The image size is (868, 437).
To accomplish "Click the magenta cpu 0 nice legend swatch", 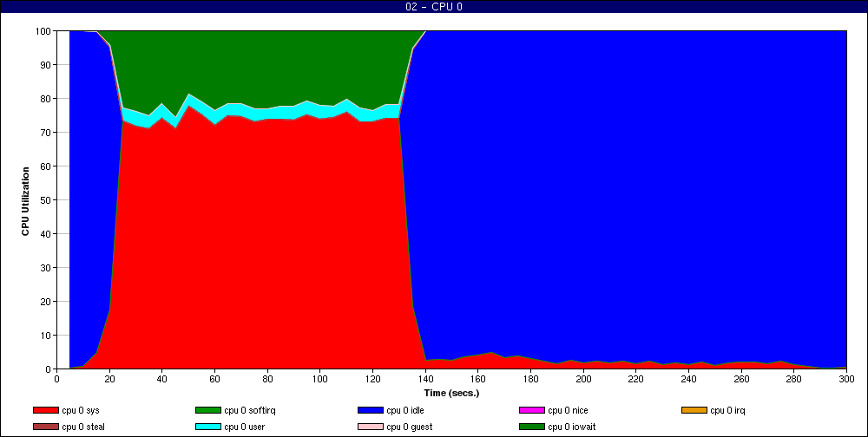I will pos(531,410).
